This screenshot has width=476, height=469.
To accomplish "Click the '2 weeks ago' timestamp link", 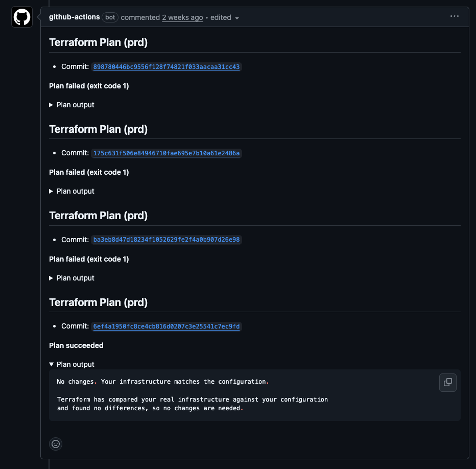I will tap(182, 17).
